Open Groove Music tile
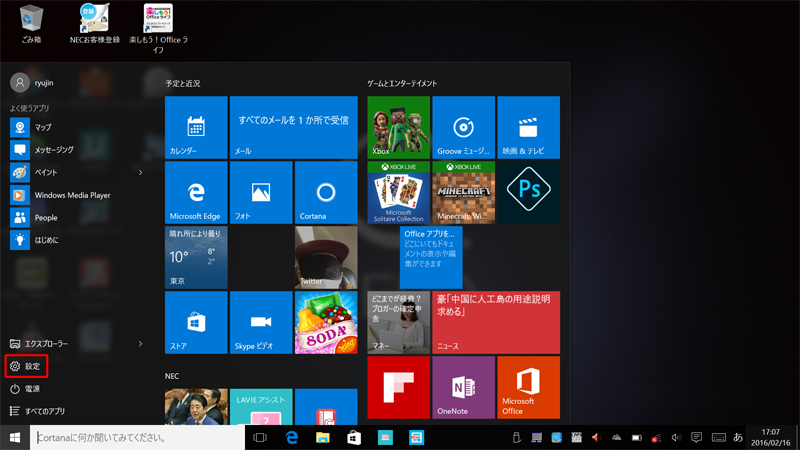Image resolution: width=800 pixels, height=450 pixels. point(463,128)
